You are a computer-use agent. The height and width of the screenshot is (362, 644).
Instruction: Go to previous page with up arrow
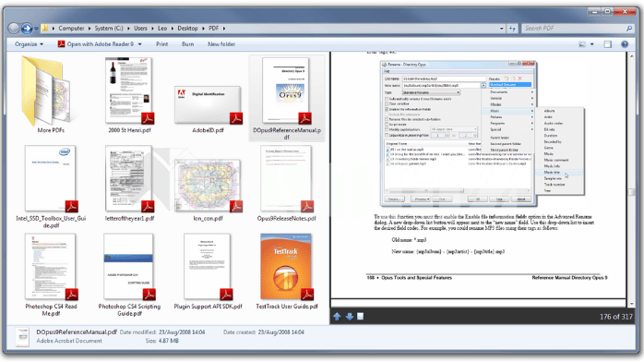pos(337,317)
